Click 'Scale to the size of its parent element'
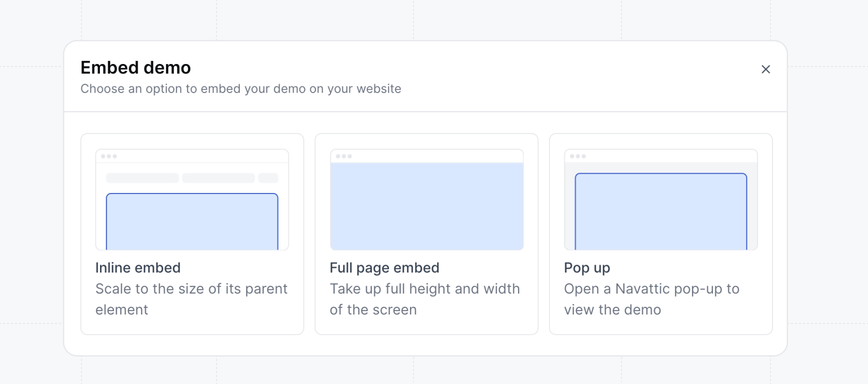This screenshot has height=384, width=868. 191,299
